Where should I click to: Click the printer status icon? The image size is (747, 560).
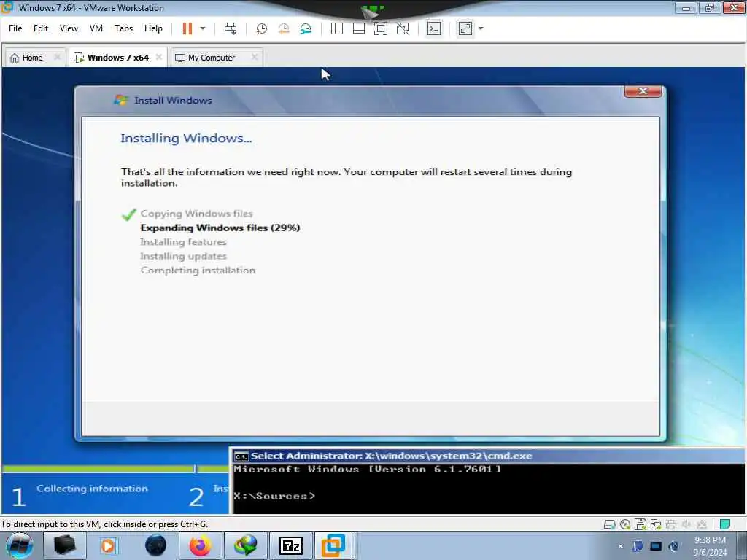[671, 524]
